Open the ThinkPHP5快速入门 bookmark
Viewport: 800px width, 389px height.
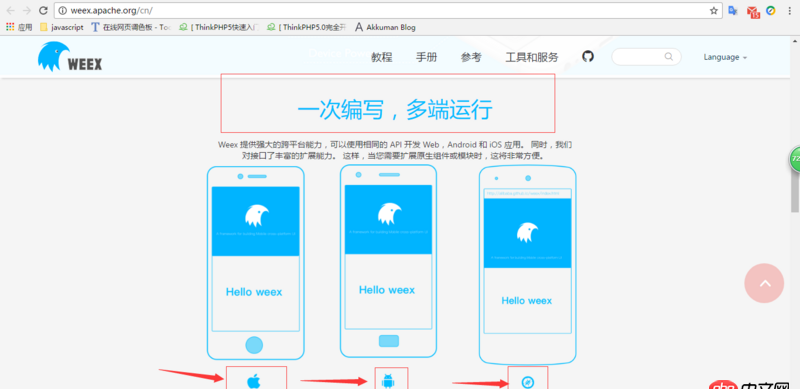(x=219, y=27)
